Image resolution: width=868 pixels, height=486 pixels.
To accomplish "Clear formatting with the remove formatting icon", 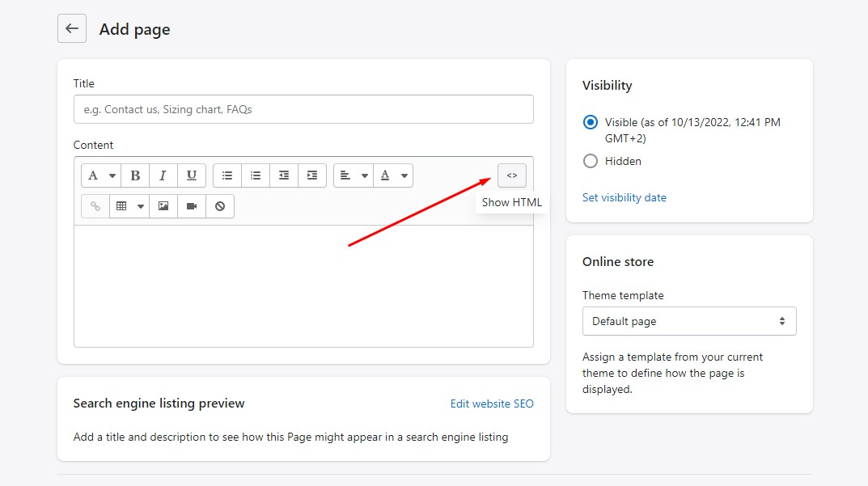I will [x=220, y=205].
